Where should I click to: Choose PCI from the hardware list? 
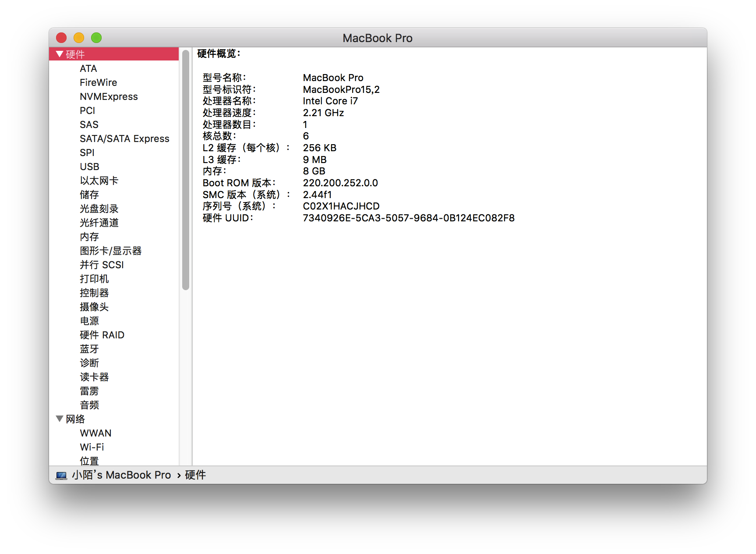[88, 110]
